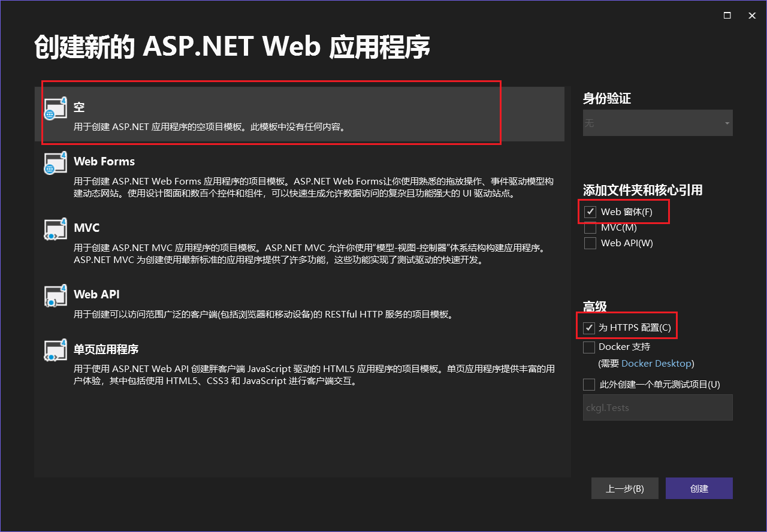Click the MVC template description text
This screenshot has height=532, width=767.
[310, 254]
